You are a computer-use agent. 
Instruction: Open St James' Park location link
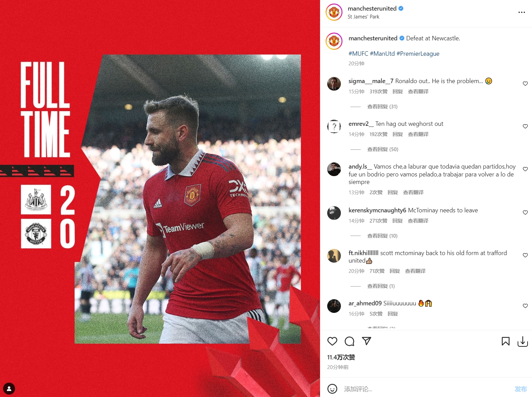[x=363, y=17]
